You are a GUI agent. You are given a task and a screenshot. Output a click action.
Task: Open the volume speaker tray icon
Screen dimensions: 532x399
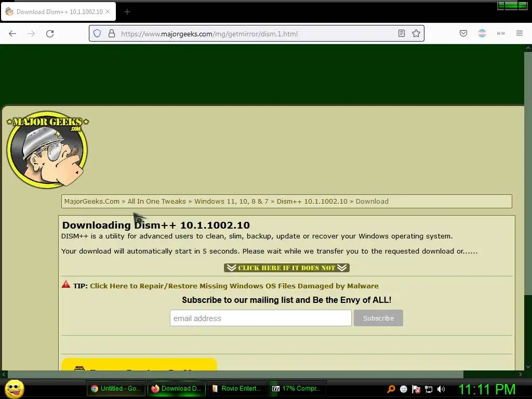pyautogui.click(x=441, y=389)
